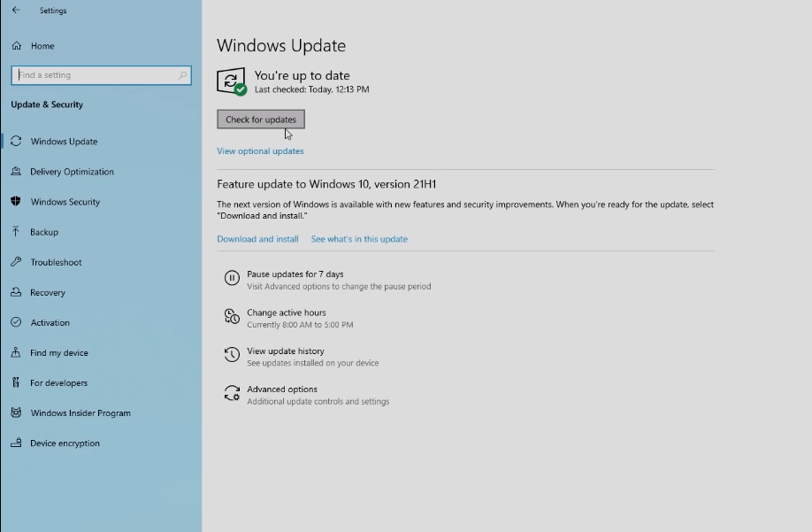Click the search magnifier icon

tap(182, 75)
